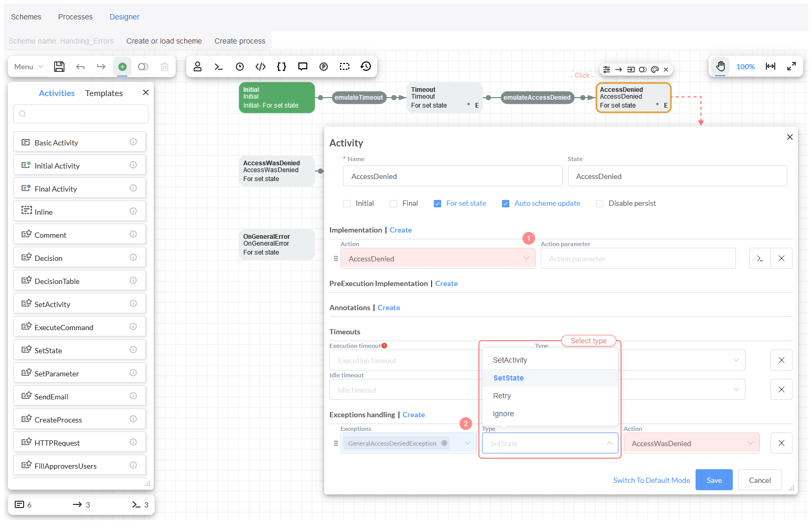The height and width of the screenshot is (528, 812).
Task: Click Switch To Default Mode link
Action: (x=651, y=480)
